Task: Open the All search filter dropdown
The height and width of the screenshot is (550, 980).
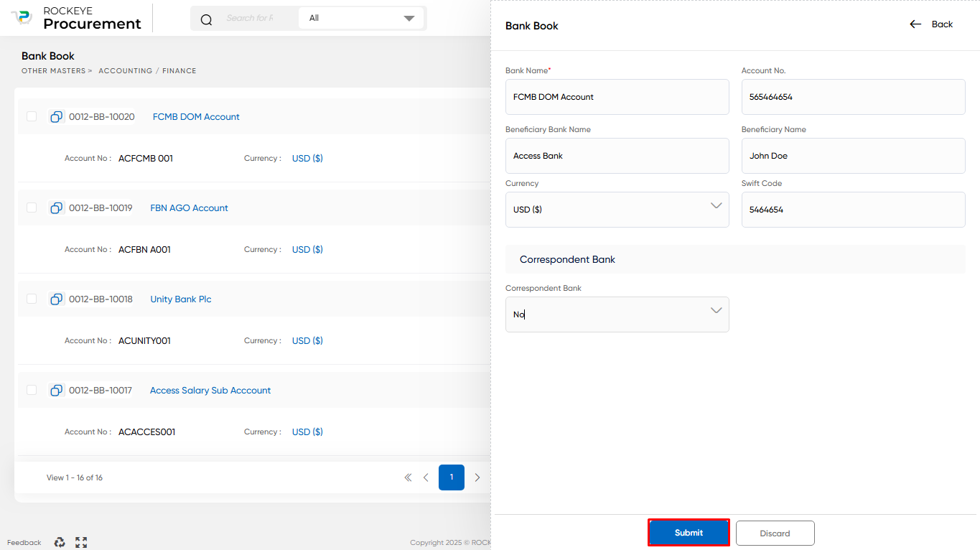Action: click(360, 19)
